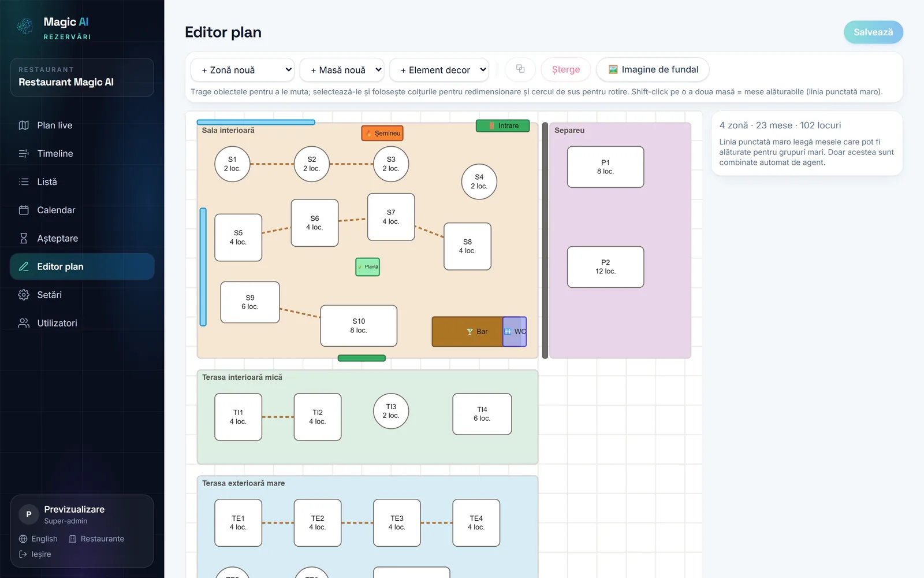The height and width of the screenshot is (578, 924).
Task: Select the Bar decor element
Action: (467, 332)
